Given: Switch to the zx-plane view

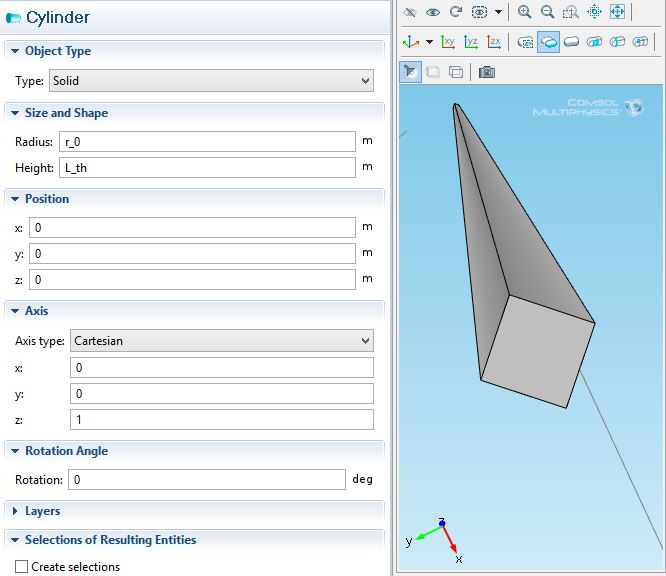Looking at the screenshot, I should click(494, 42).
